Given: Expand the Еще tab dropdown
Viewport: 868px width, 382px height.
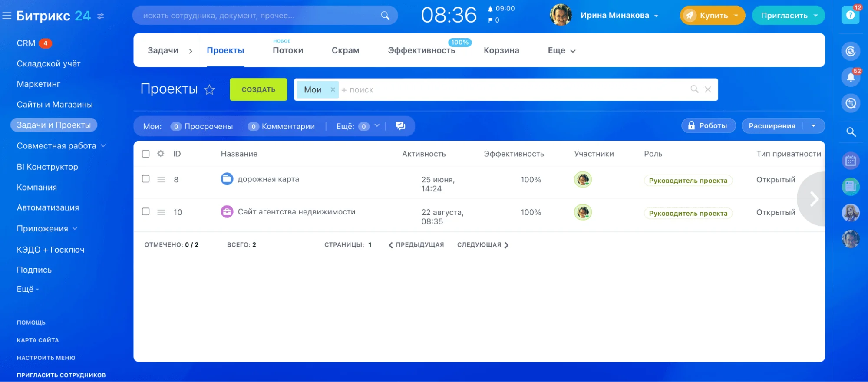Looking at the screenshot, I should tap(573, 51).
